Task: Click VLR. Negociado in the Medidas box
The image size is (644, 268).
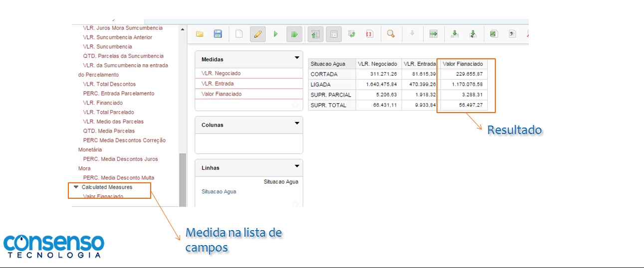Action: pos(221,74)
